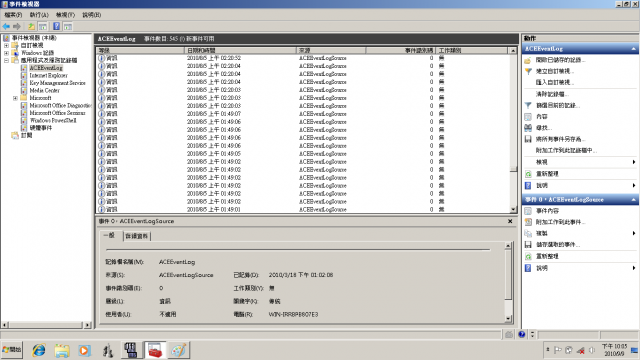
Task: Click the 附加工作到此事件 icon action
Action: pyautogui.click(x=528, y=222)
